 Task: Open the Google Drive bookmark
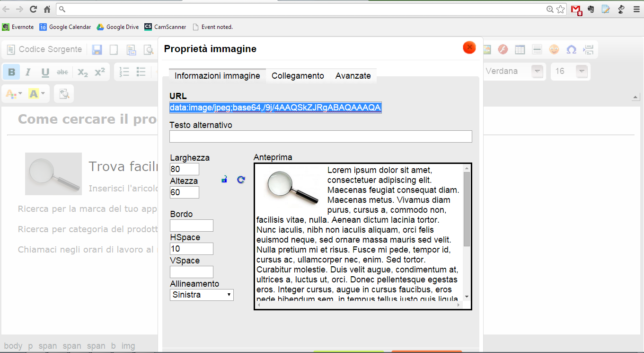pyautogui.click(x=118, y=27)
